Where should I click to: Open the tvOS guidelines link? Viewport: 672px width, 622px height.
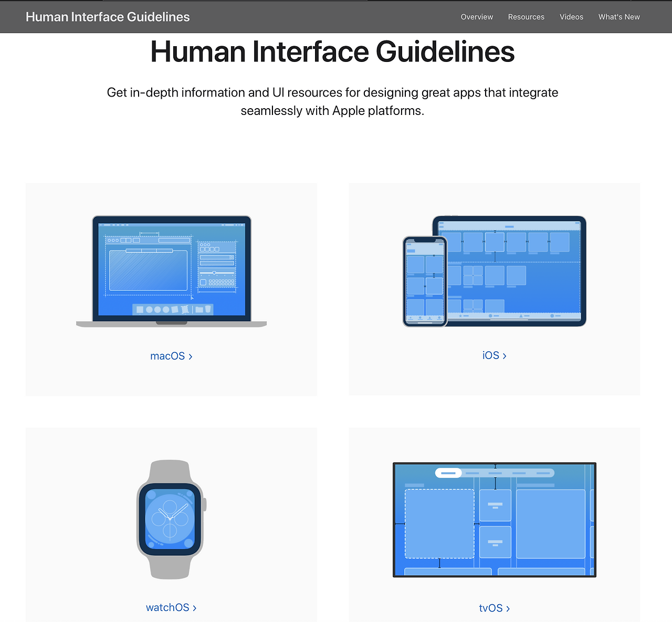coord(494,608)
